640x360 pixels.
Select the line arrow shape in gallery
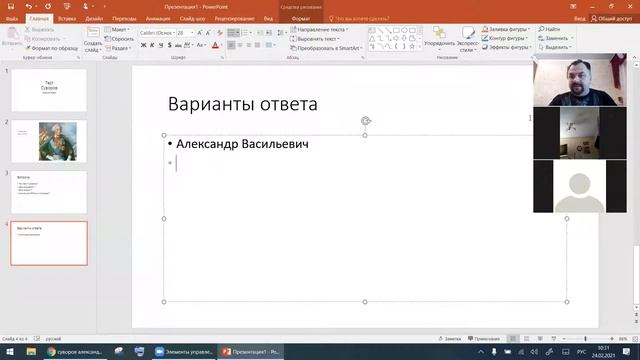(x=388, y=31)
